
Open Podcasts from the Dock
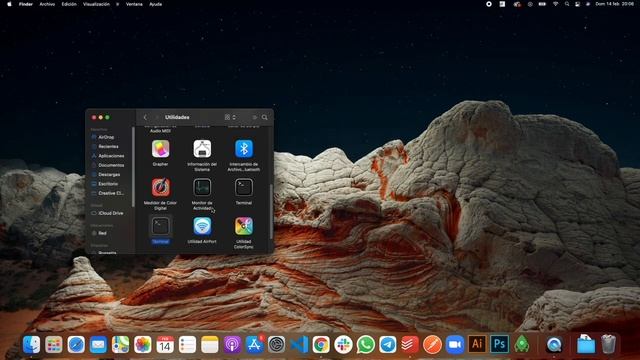click(232, 344)
